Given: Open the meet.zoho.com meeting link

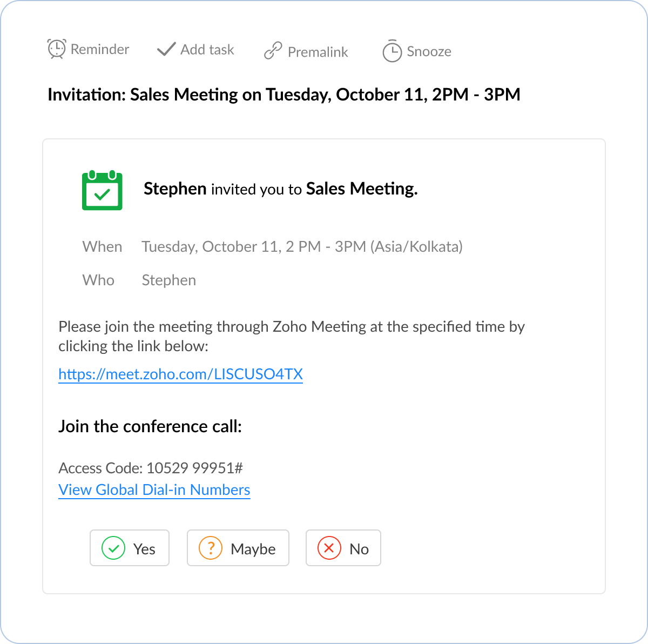Looking at the screenshot, I should click(180, 374).
